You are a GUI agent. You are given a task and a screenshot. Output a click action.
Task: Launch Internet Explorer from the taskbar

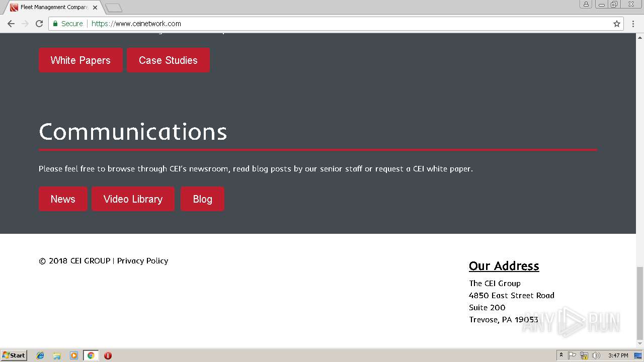click(40, 355)
